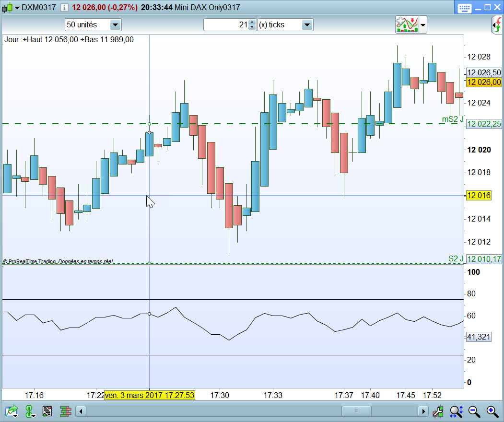
Task: Click the autoscale zoom icon with blue arrows
Action: (456, 411)
